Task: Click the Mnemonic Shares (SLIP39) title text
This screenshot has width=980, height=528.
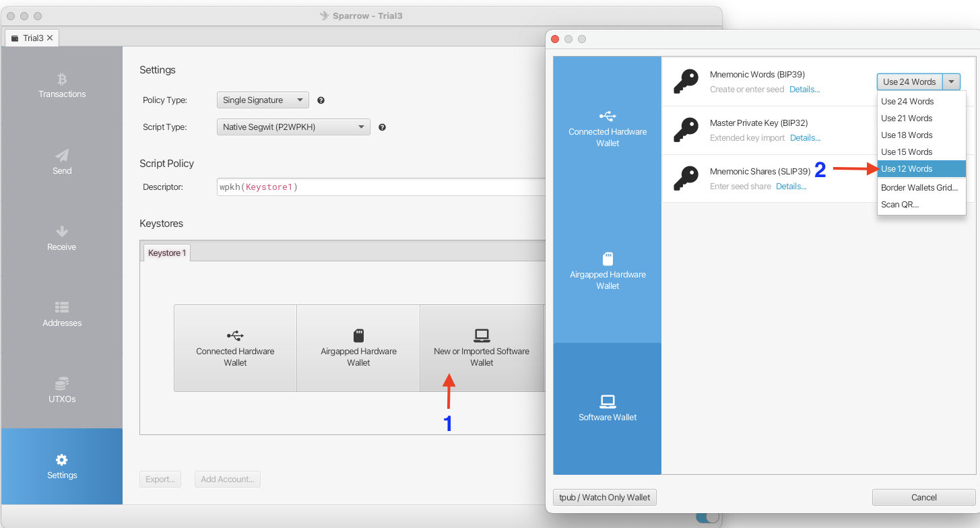Action: (760, 172)
